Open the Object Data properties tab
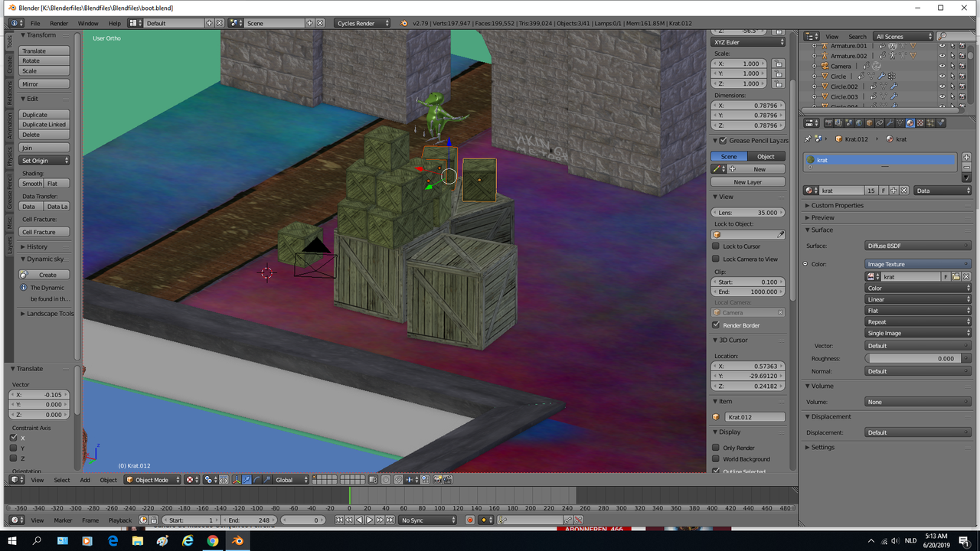The height and width of the screenshot is (551, 980). tap(900, 122)
